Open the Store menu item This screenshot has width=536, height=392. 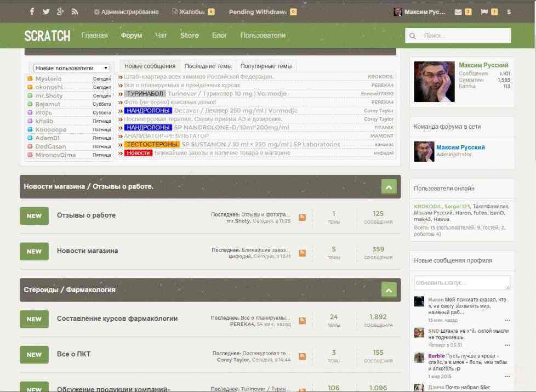(x=190, y=36)
